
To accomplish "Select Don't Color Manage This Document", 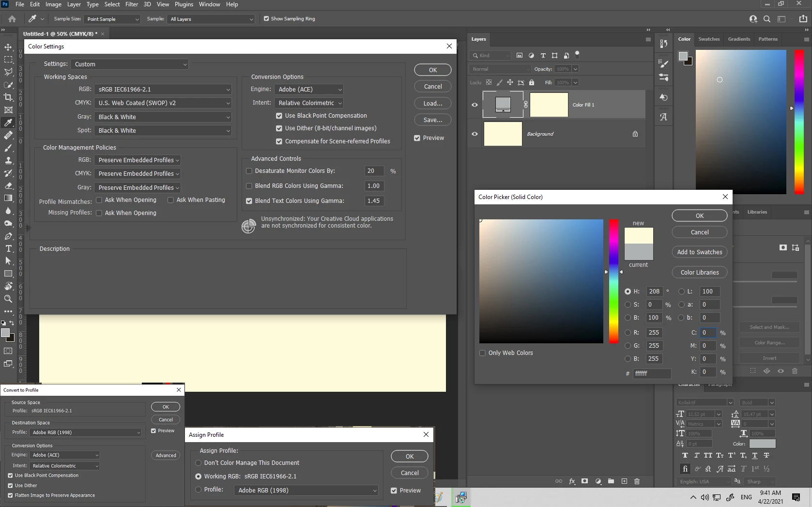I will tap(198, 463).
